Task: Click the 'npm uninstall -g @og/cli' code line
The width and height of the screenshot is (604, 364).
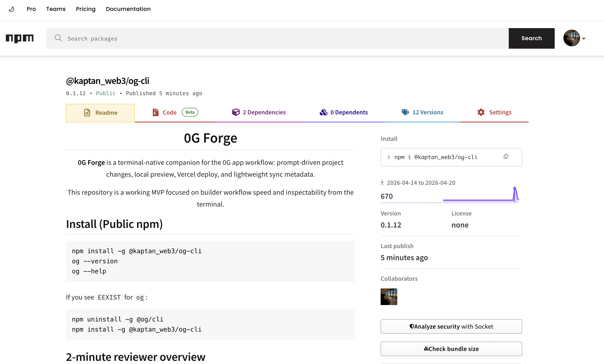Action: pos(117,319)
